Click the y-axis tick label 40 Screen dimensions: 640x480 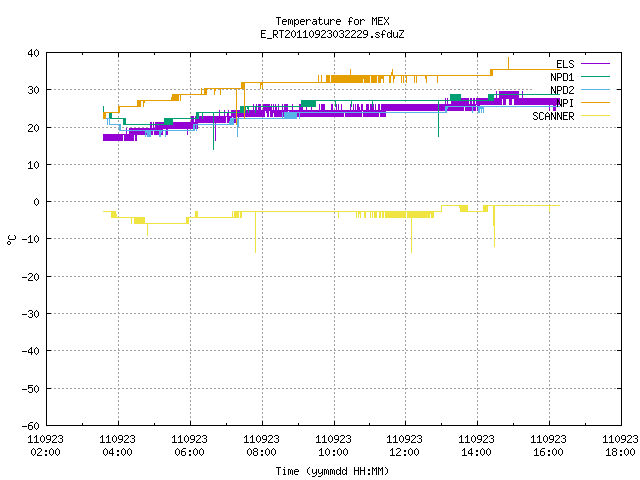point(33,53)
